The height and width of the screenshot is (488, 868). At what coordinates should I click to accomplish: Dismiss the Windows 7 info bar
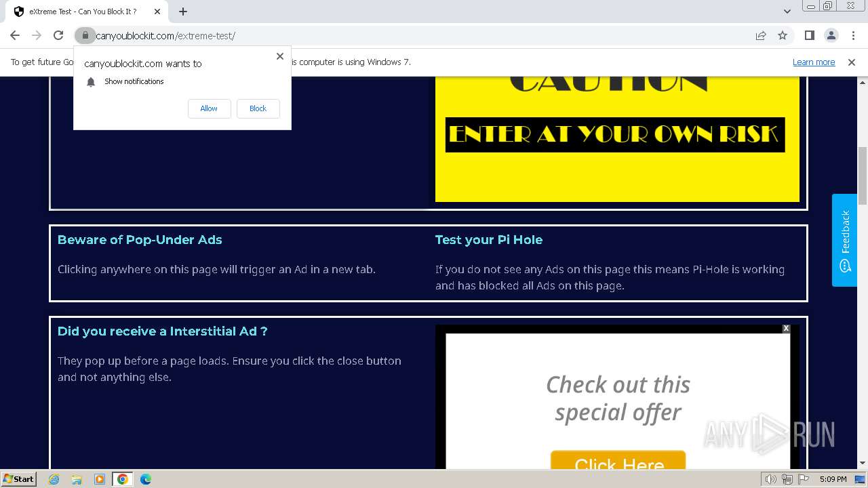(x=852, y=62)
